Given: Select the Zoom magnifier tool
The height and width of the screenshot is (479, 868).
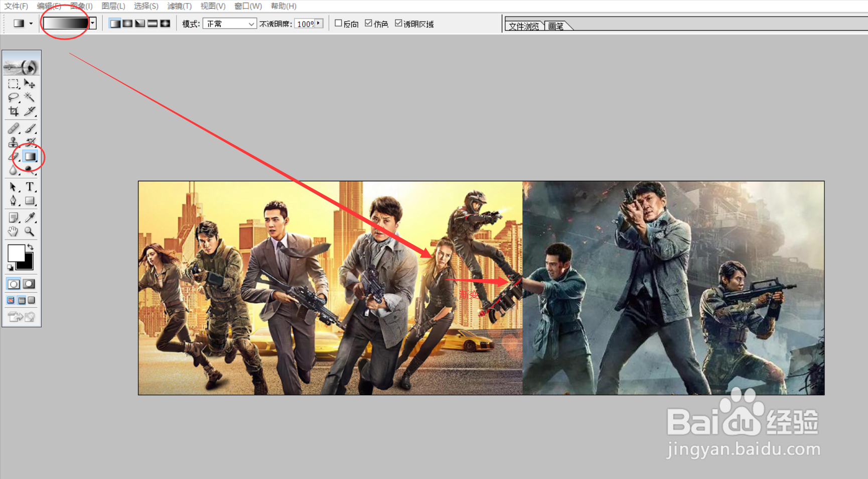Looking at the screenshot, I should (30, 231).
